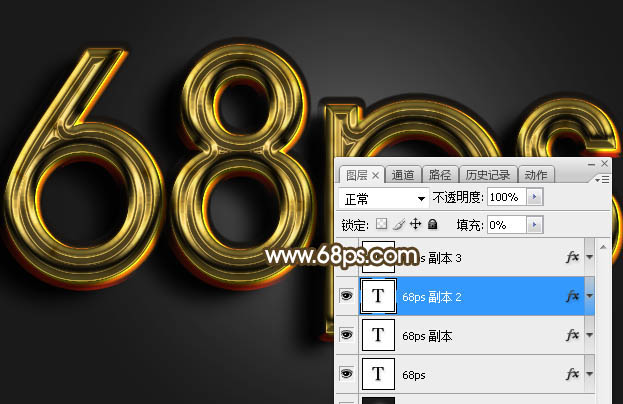The width and height of the screenshot is (623, 404).
Task: Toggle lock transparent pixels icon
Action: (381, 224)
